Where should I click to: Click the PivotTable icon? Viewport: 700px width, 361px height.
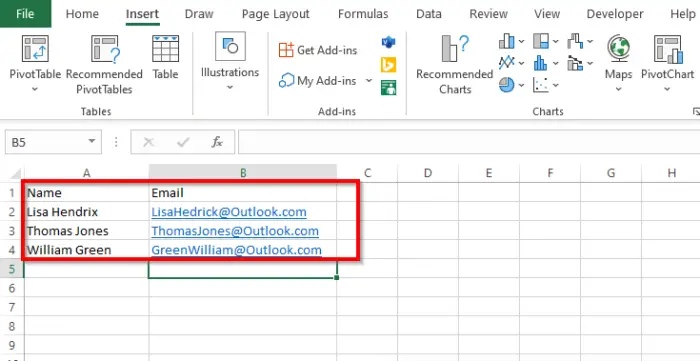click(35, 49)
